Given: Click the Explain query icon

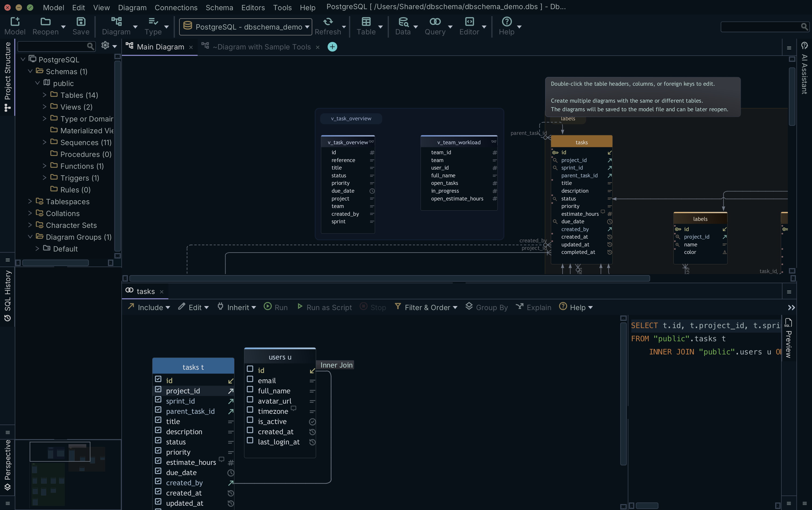Looking at the screenshot, I should pyautogui.click(x=533, y=307).
